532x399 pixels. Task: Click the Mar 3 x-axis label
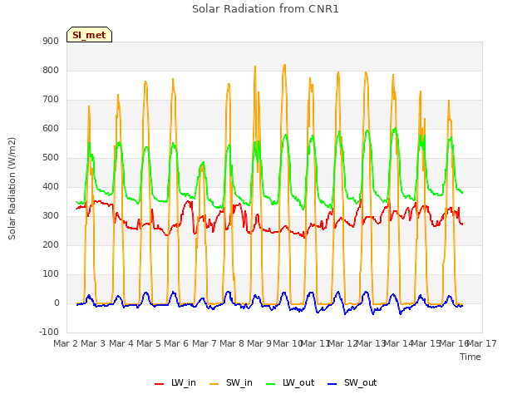tap(93, 343)
